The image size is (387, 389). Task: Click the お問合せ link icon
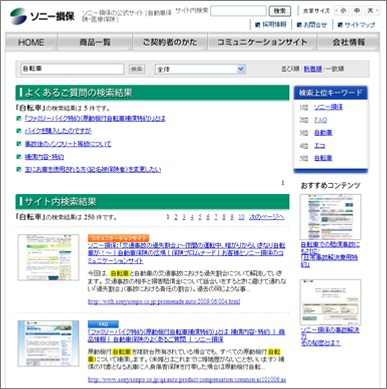(x=299, y=25)
